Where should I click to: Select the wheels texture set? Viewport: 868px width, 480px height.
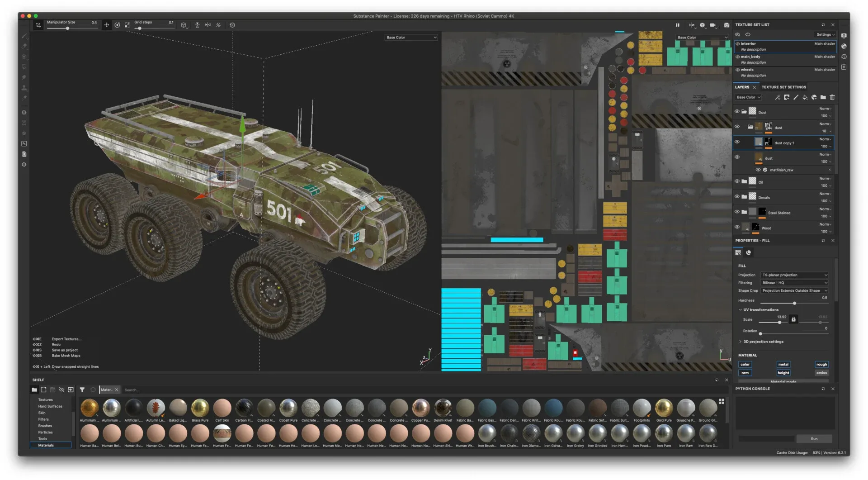pyautogui.click(x=785, y=73)
